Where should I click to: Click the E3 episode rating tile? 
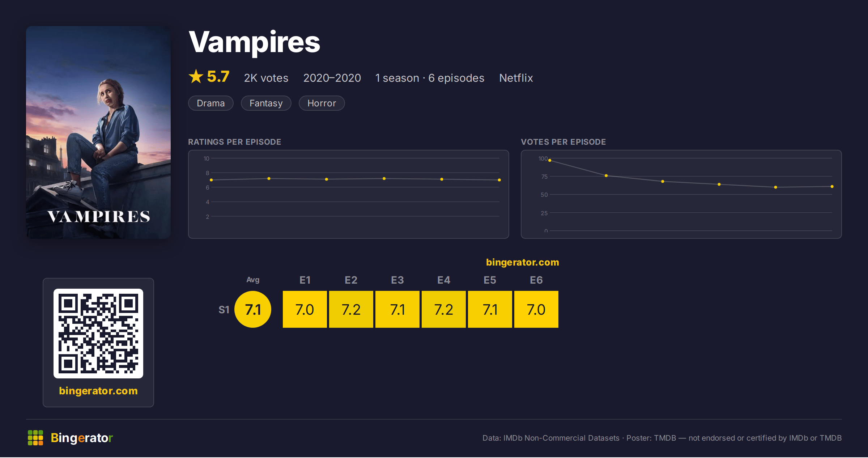(397, 309)
